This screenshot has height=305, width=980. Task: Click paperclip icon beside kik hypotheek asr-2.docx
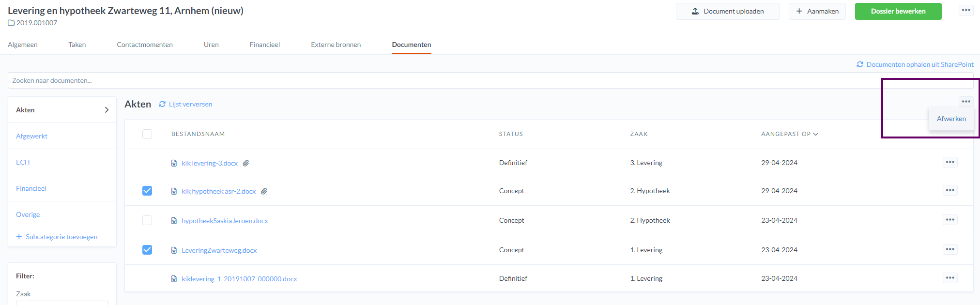click(264, 191)
